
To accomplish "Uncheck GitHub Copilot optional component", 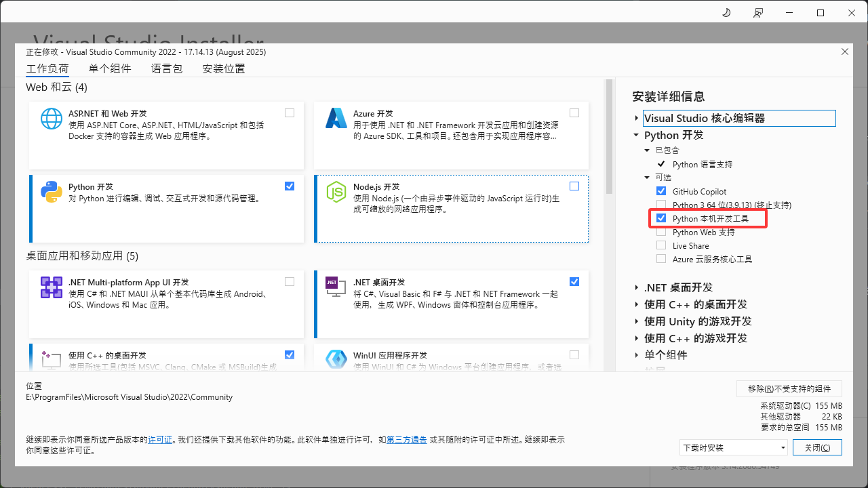I will [661, 192].
